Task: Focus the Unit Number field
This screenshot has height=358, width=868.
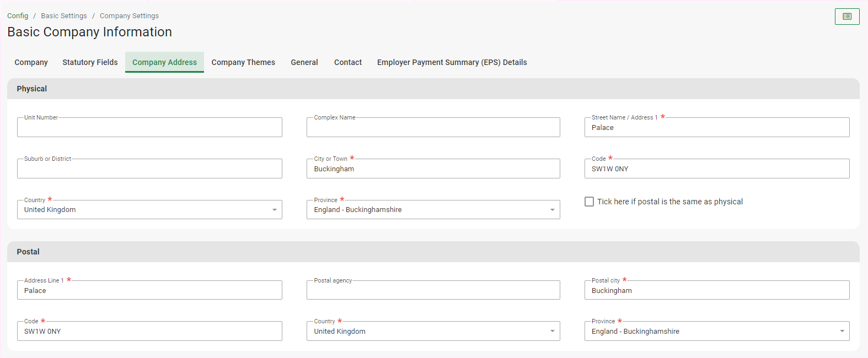Action: tap(149, 128)
